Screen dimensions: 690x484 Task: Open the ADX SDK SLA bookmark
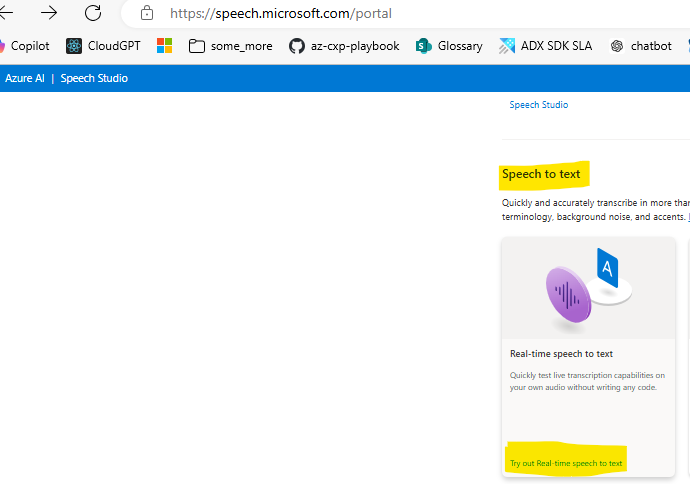tap(556, 46)
